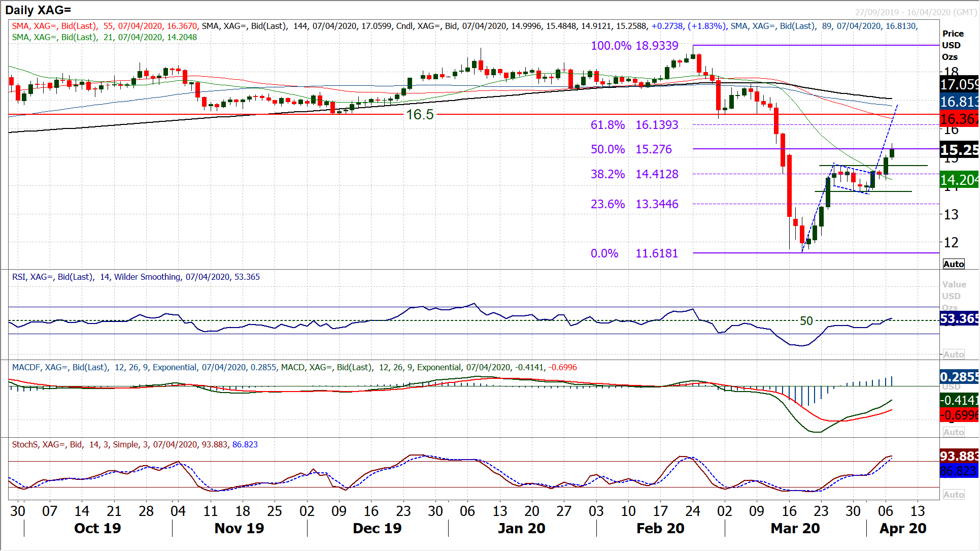Viewport: 980px width, 551px height.
Task: Select the 50.0% 15.276 Fibonacci label
Action: click(631, 149)
